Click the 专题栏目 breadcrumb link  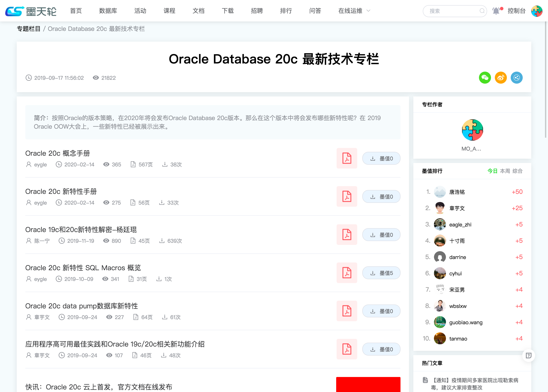29,29
